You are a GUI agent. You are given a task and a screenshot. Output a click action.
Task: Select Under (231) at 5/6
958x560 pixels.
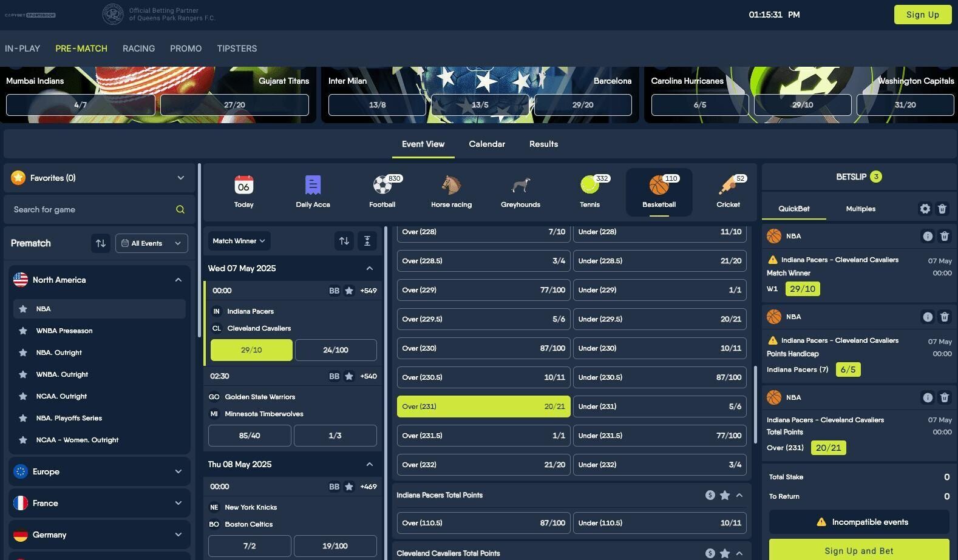click(659, 407)
